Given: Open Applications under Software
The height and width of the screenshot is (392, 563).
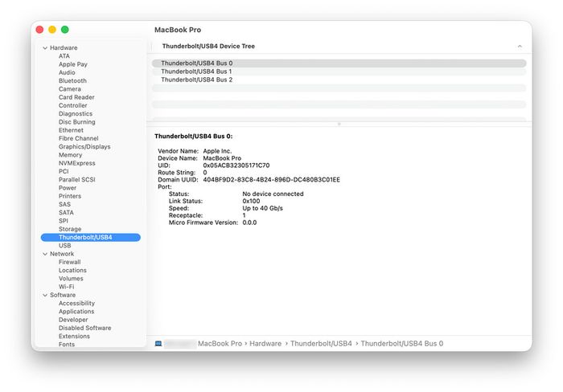Looking at the screenshot, I should coord(76,312).
